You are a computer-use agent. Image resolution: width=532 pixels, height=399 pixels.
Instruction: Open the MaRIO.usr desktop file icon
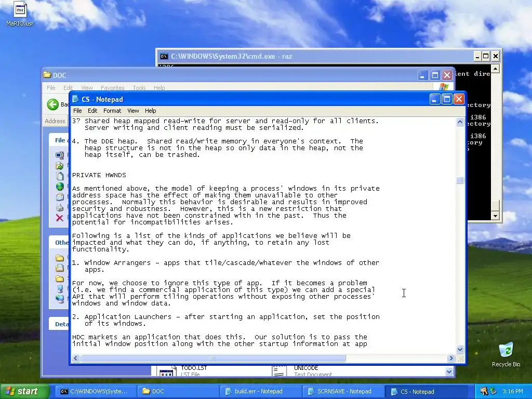20,10
